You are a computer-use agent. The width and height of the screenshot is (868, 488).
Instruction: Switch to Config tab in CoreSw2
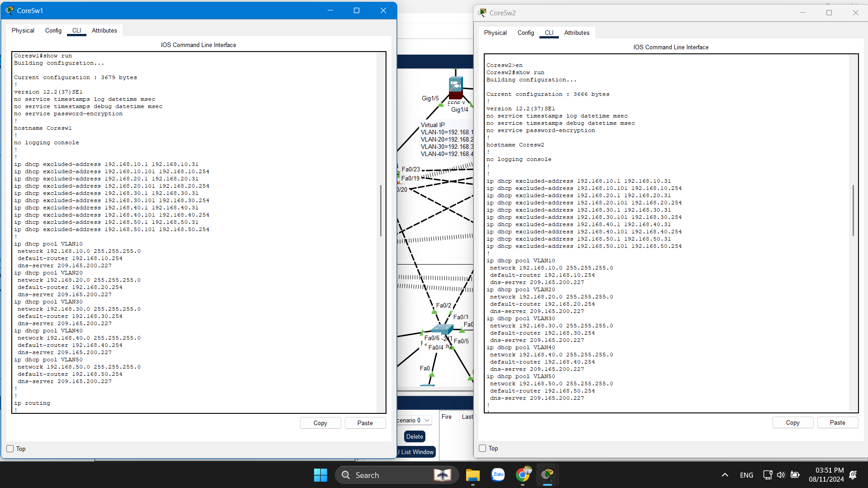coord(526,33)
